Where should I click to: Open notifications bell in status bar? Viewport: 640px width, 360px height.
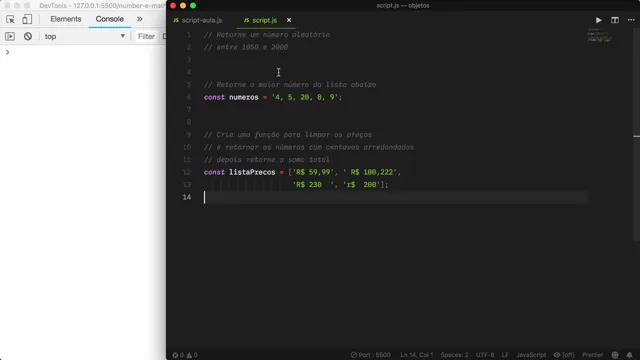[629, 355]
